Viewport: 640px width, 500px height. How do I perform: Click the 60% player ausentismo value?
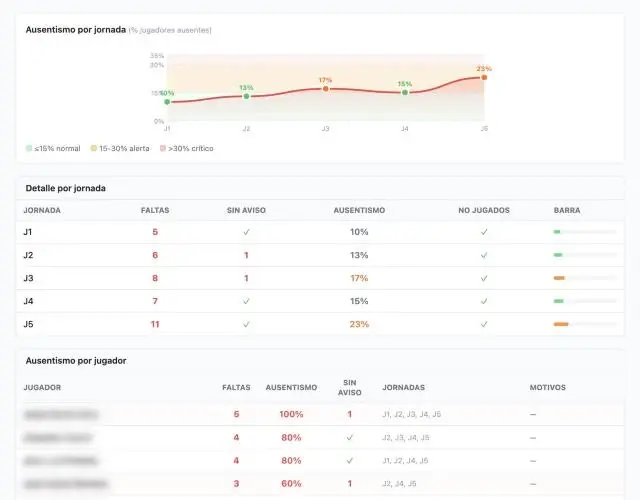click(x=291, y=484)
